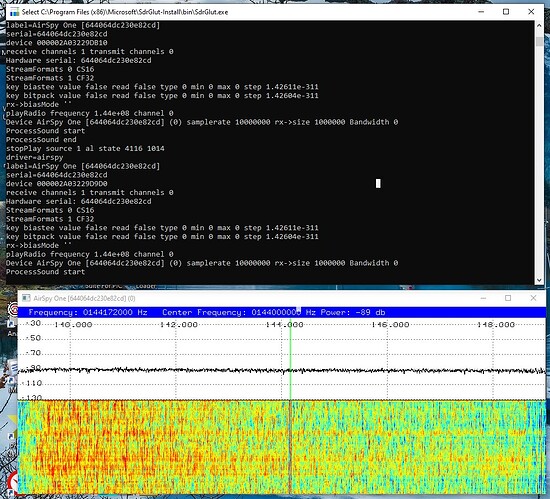This screenshot has width=550, height=499.
Task: Click the green tuning frequency marker line
Action: (290, 359)
